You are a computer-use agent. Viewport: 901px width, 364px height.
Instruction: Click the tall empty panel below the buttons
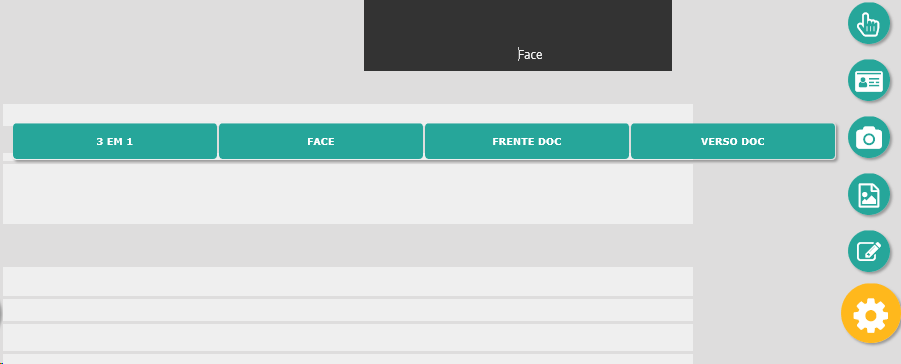[348, 194]
